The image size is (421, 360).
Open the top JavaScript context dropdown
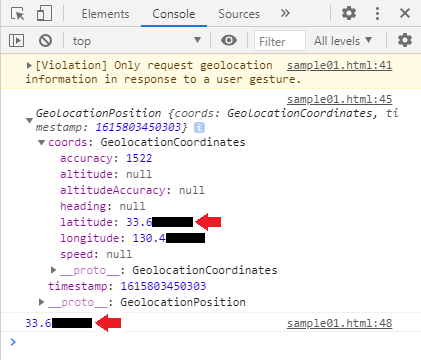(137, 41)
